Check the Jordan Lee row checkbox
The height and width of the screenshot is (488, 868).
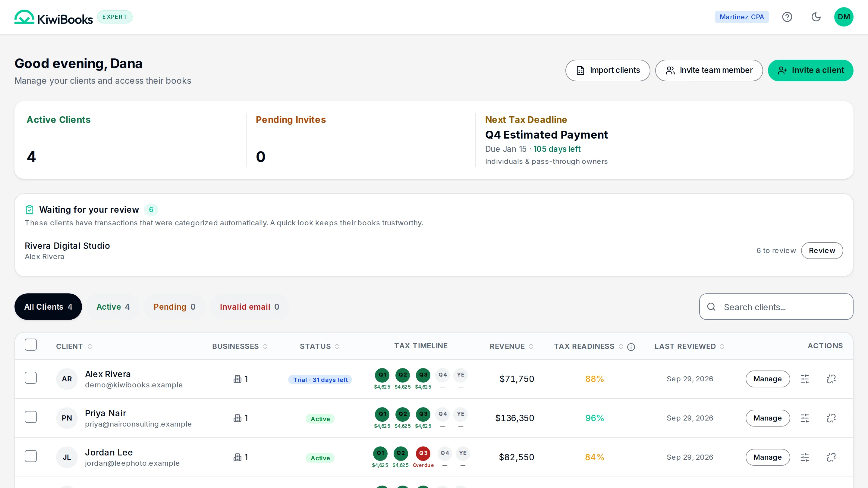click(x=31, y=456)
